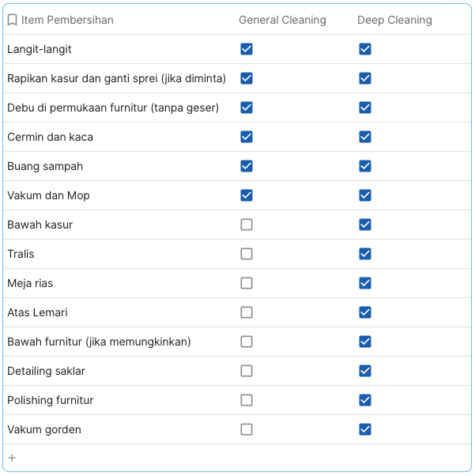The height and width of the screenshot is (476, 475).
Task: Click the plus icon to add row
Action: click(12, 458)
